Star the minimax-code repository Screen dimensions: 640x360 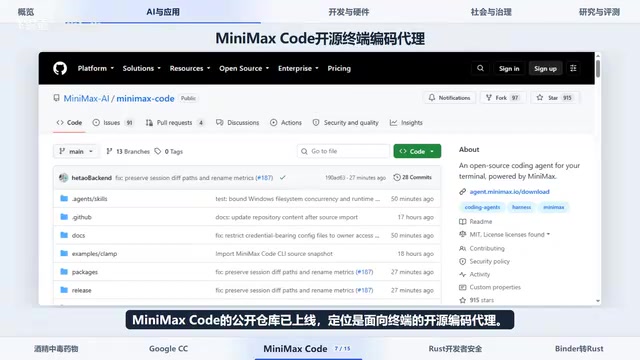[x=555, y=98]
